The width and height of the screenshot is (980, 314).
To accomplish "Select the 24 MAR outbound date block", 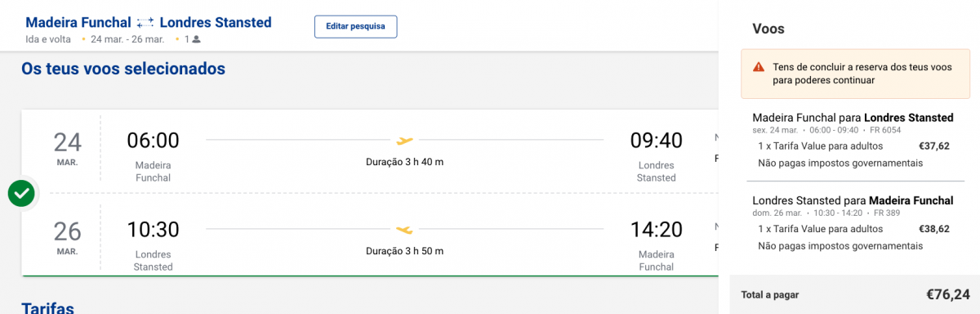I will point(68,149).
